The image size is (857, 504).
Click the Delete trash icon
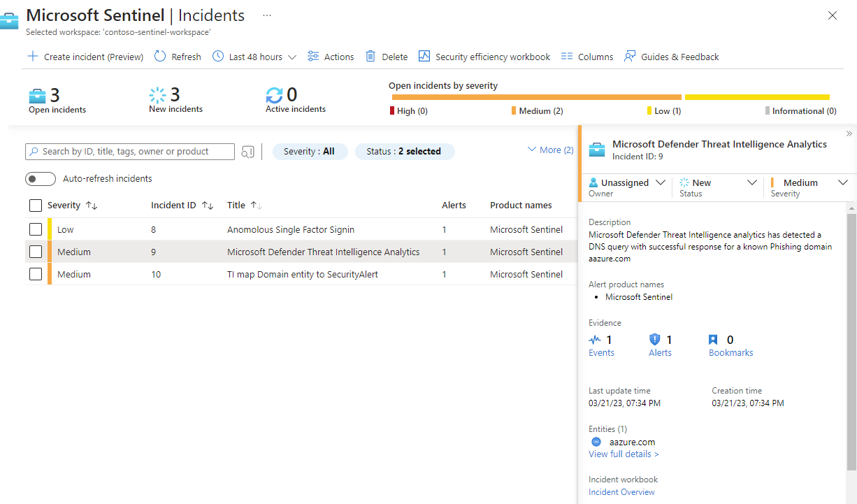pyautogui.click(x=370, y=57)
